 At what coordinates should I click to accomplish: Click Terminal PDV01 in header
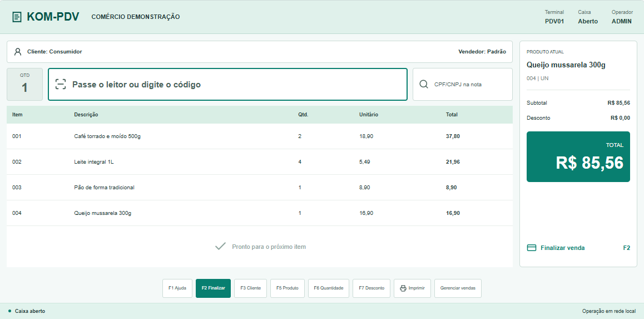[554, 17]
